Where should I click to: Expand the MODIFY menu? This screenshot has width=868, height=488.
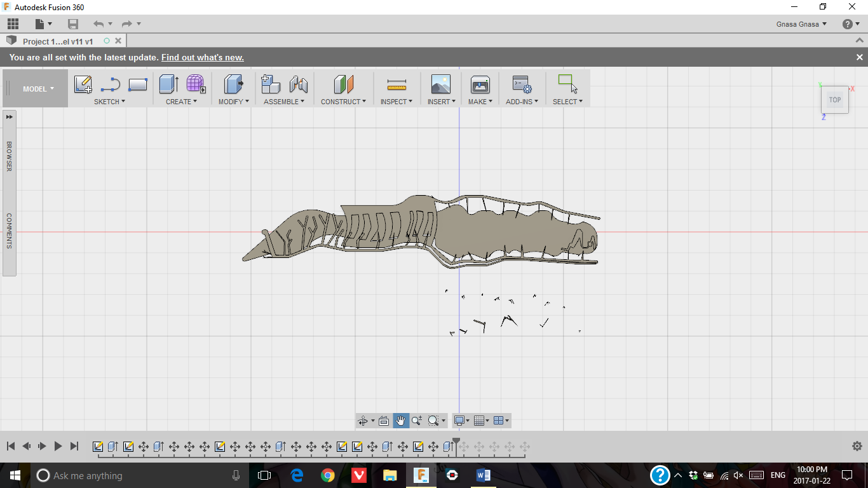tap(234, 102)
